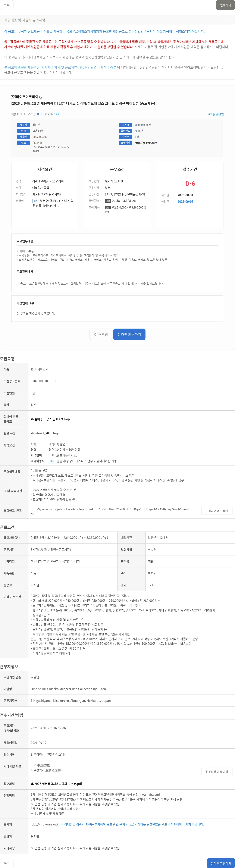Click 모집공고 URL 복사 button
The image size is (235, 868).
click(x=216, y=511)
